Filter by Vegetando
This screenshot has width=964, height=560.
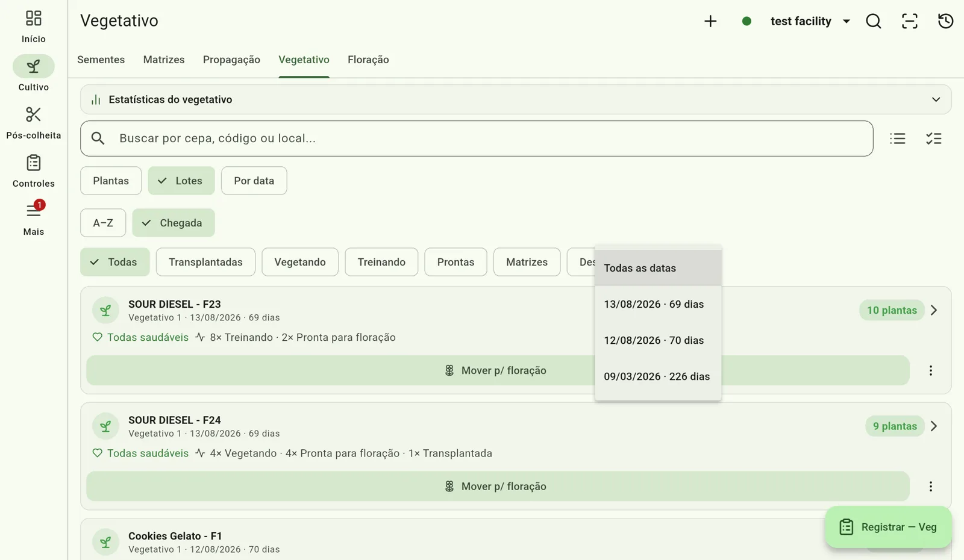tap(300, 262)
